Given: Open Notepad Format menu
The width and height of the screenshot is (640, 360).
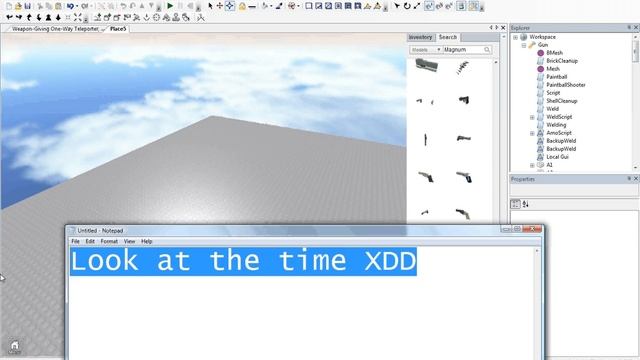Looking at the screenshot, I should (x=109, y=241).
